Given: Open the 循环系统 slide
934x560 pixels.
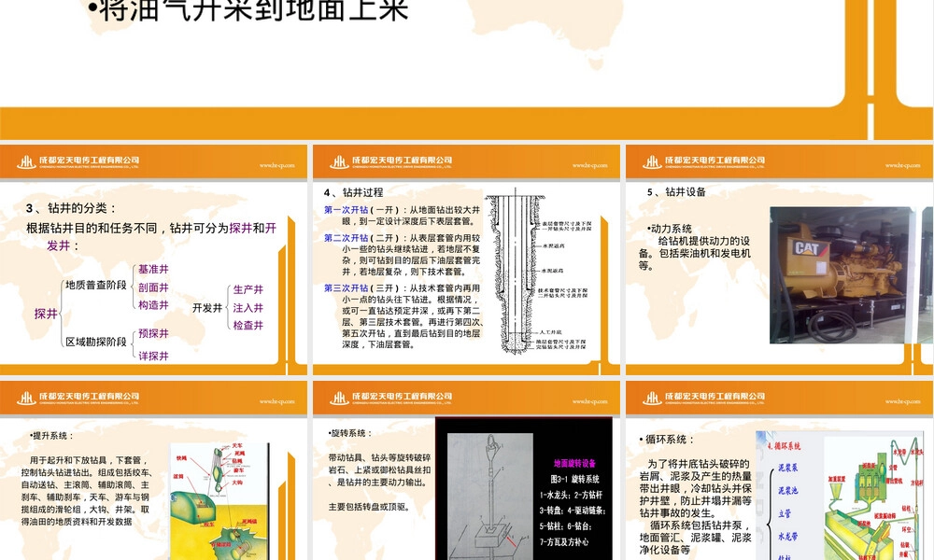Looking at the screenshot, I should [x=780, y=470].
